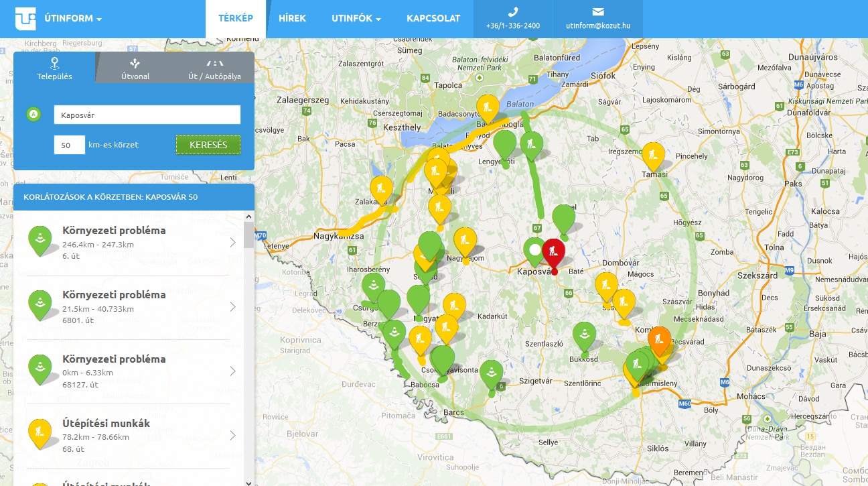
Task: Click the envelope email icon
Action: coord(598,12)
